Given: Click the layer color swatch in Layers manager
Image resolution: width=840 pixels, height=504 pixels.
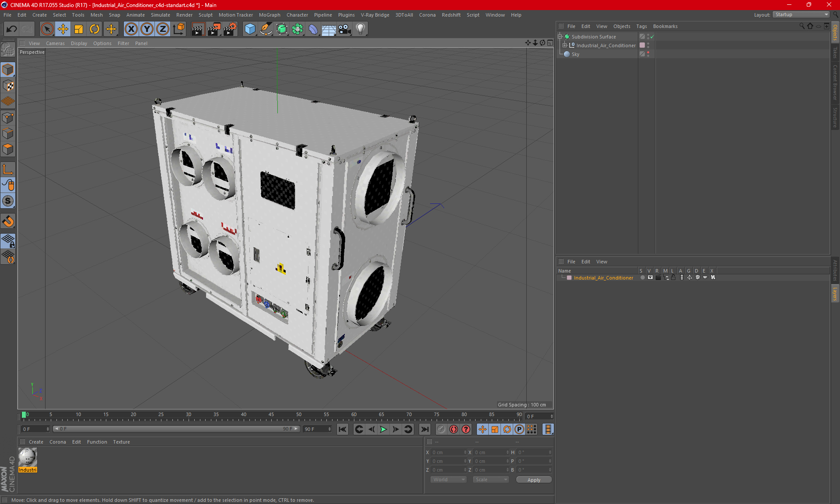Looking at the screenshot, I should [x=569, y=278].
